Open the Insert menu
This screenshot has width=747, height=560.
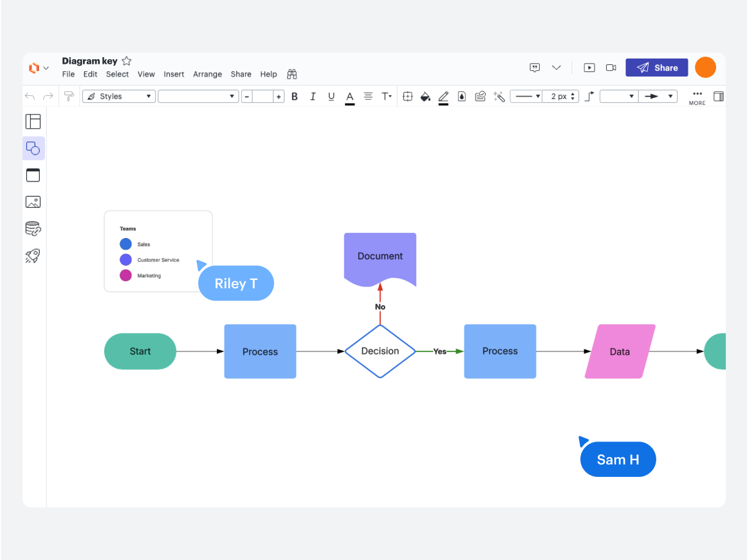[174, 75]
